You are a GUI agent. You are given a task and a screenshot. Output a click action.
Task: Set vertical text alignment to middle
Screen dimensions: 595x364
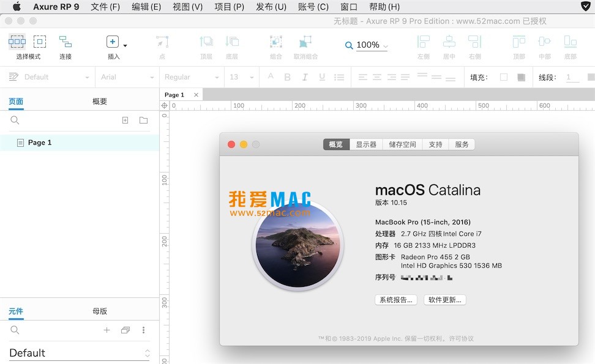[x=436, y=77]
